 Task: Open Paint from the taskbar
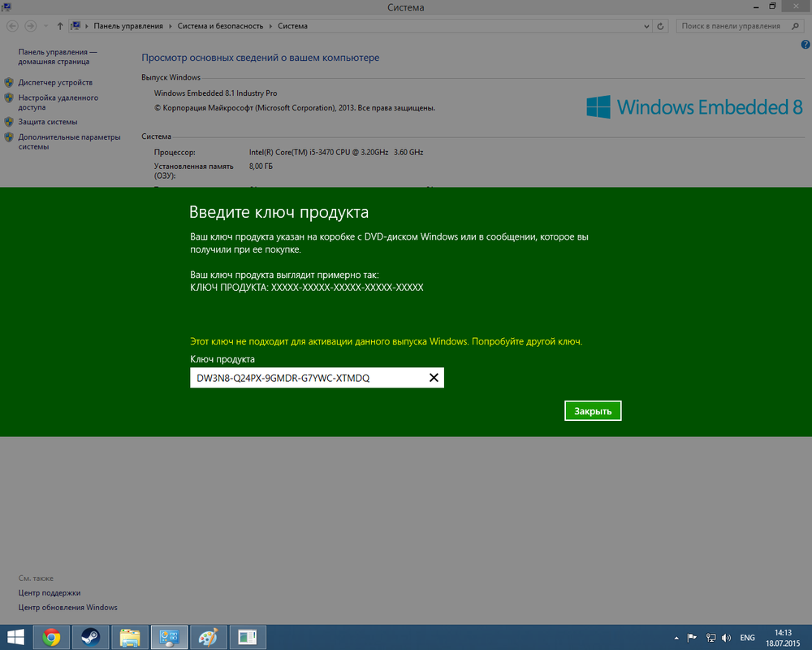pos(208,637)
